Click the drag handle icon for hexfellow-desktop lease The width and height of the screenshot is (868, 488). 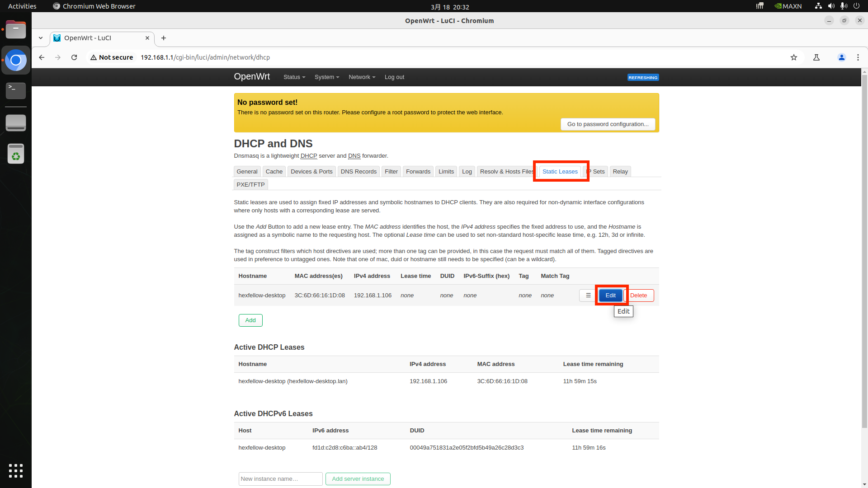click(x=588, y=296)
